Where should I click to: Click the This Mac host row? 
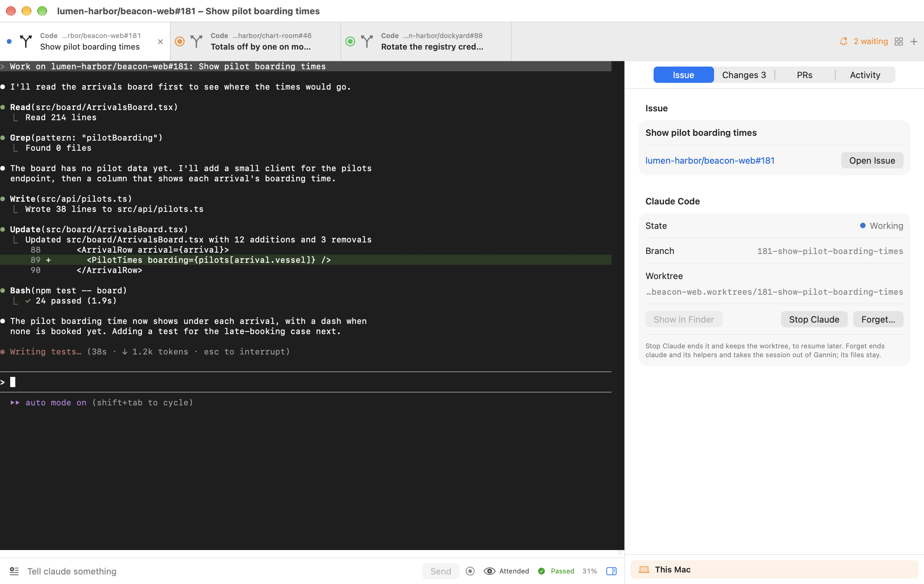tap(774, 569)
